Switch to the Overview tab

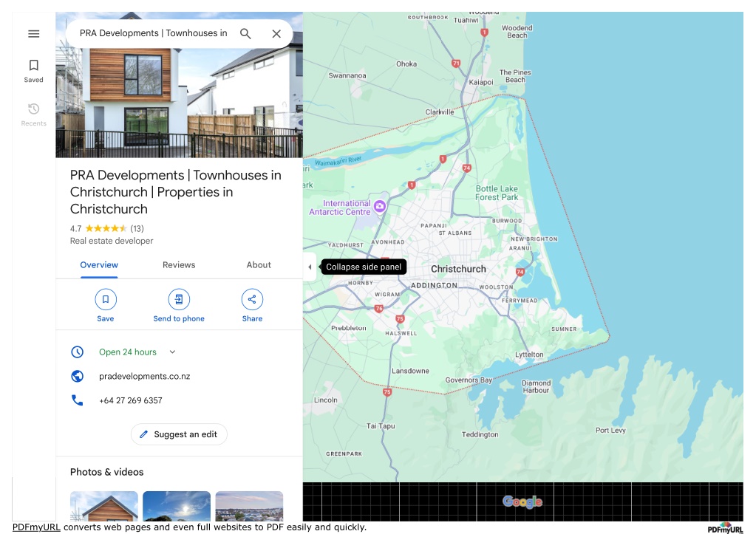click(99, 265)
